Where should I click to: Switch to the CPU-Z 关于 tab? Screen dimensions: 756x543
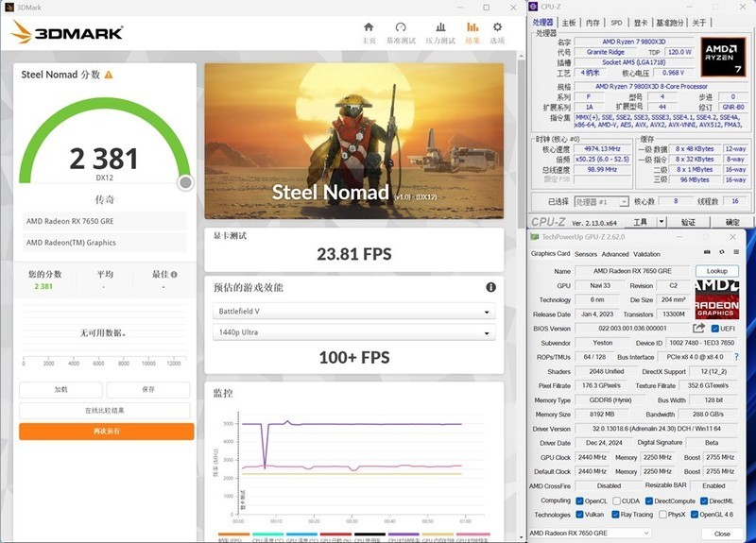(x=699, y=23)
